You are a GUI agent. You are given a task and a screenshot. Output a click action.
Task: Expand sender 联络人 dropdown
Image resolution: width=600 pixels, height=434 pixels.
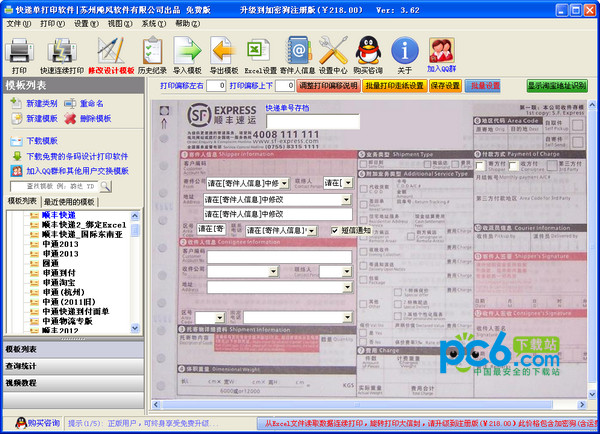pyautogui.click(x=348, y=183)
